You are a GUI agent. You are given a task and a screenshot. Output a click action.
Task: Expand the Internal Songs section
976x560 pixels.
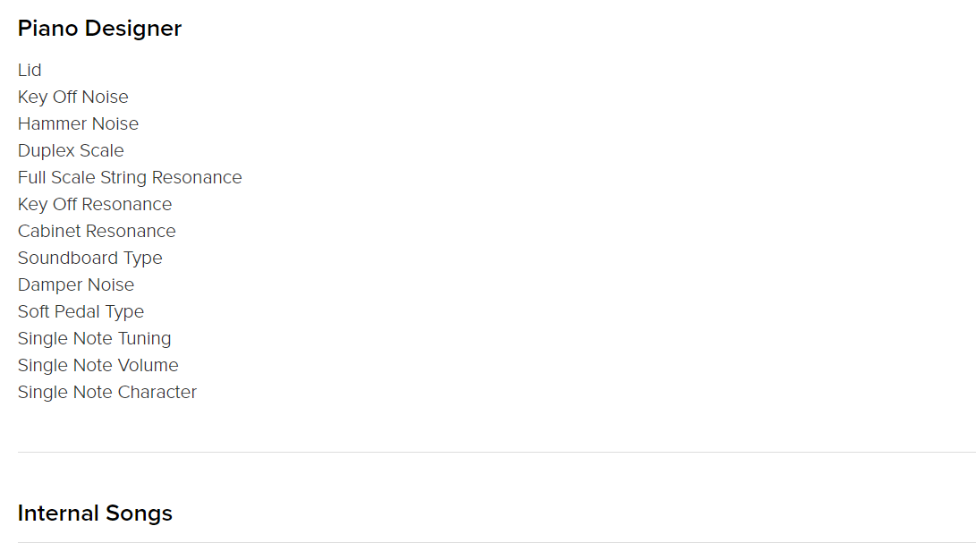pyautogui.click(x=95, y=513)
